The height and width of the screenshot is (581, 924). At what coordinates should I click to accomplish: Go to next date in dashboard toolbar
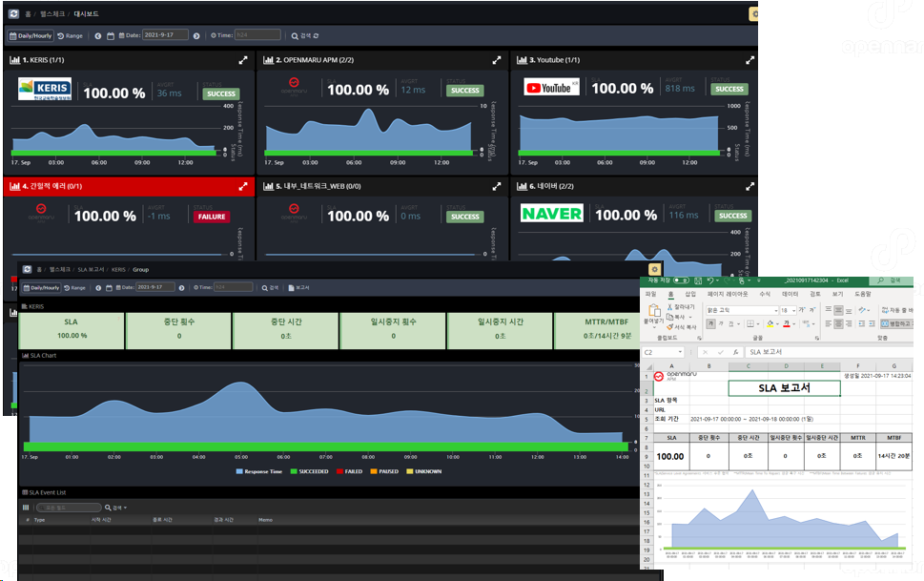pyautogui.click(x=196, y=35)
